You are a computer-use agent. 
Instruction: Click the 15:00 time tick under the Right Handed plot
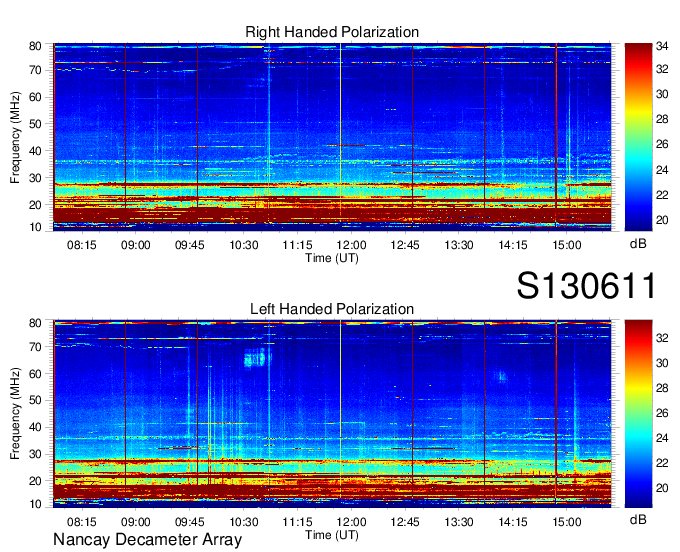click(566, 245)
